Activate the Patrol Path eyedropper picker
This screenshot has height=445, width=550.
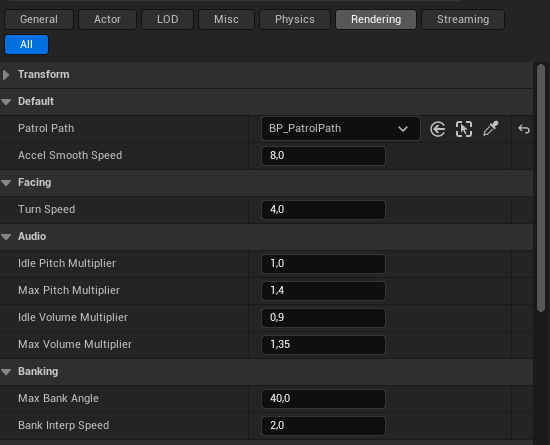click(x=490, y=129)
